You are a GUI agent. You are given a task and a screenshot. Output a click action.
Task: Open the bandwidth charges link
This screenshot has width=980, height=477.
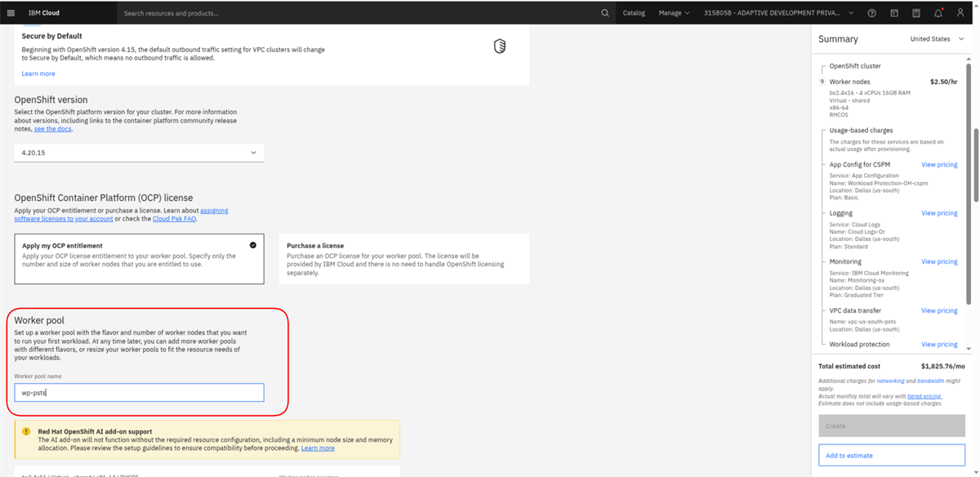point(931,381)
